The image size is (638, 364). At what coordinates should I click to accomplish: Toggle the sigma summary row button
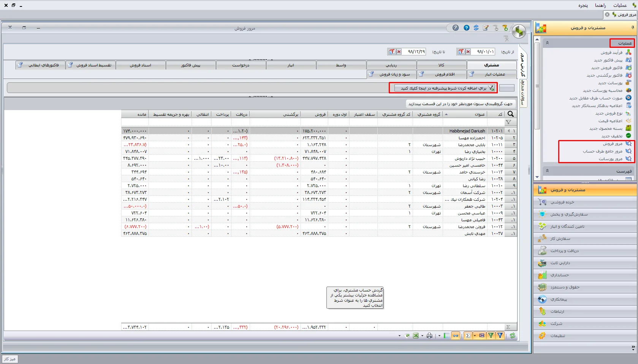point(468,336)
